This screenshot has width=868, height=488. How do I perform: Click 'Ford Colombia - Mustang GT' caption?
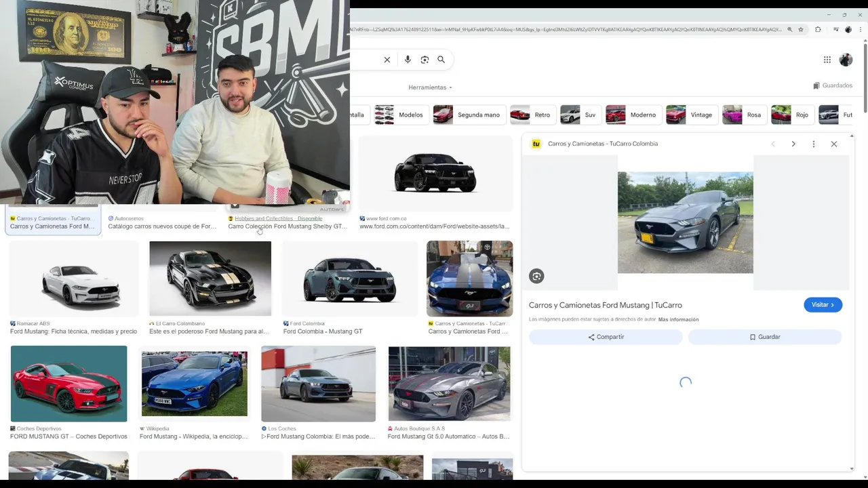click(323, 331)
